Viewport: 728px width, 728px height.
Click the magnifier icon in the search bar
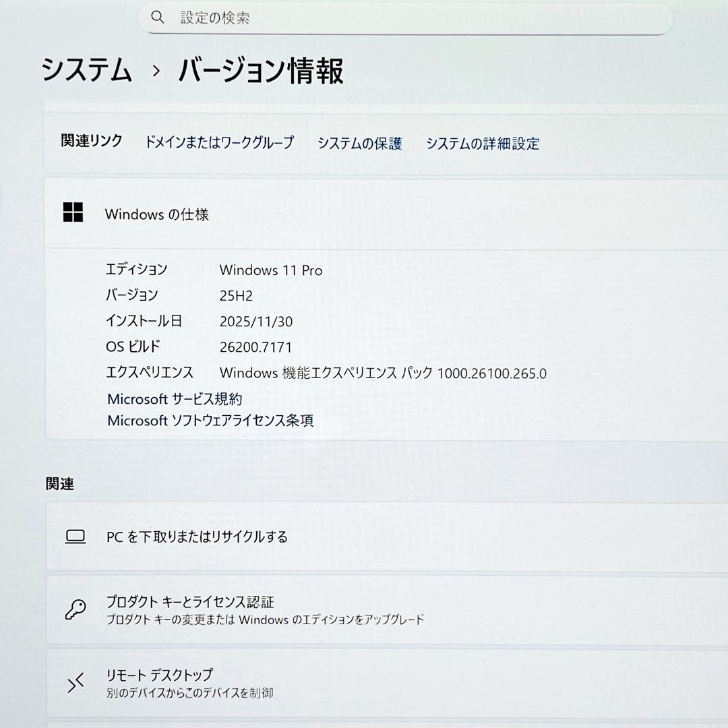158,18
